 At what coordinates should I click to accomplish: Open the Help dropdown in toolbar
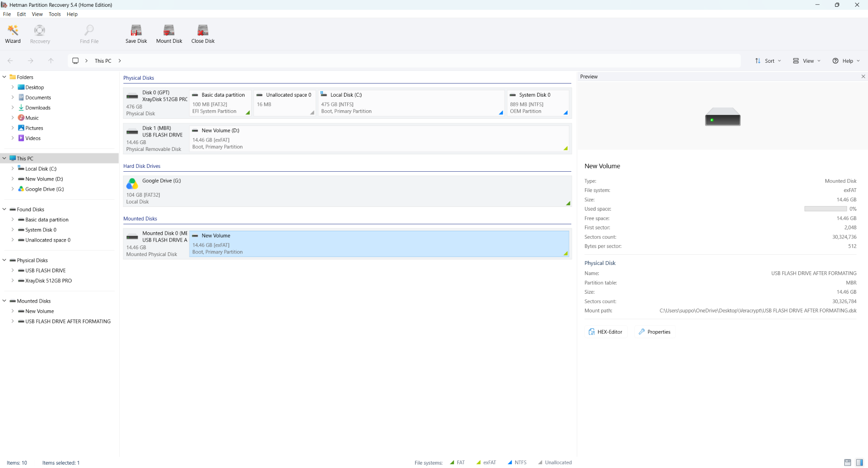[846, 61]
